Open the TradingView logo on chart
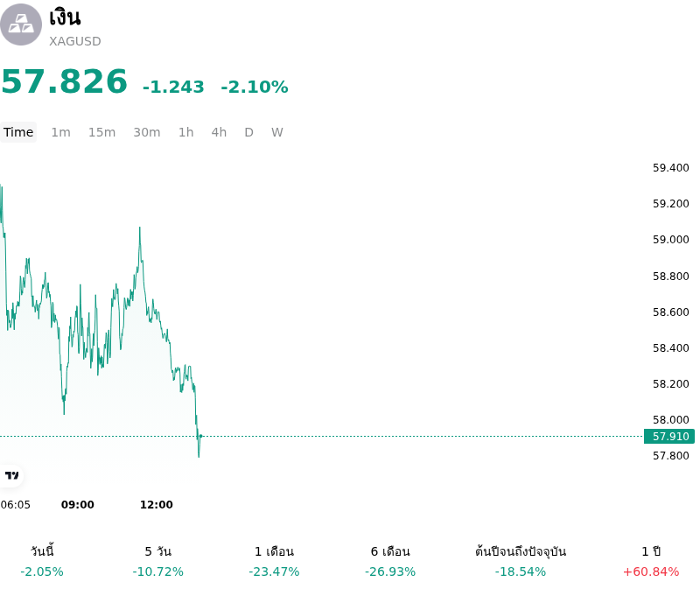700x589 pixels. 11,475
